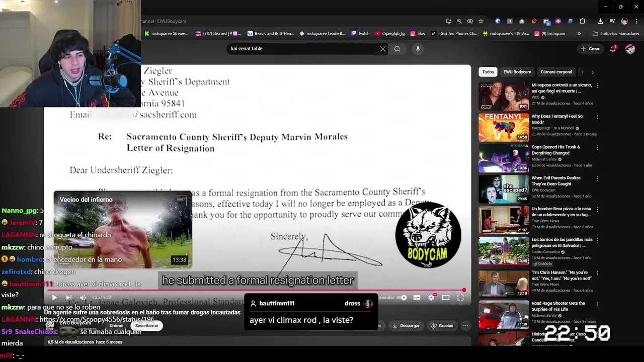The image size is (644, 362).
Task: Clear the search box with X
Action: click(x=383, y=49)
